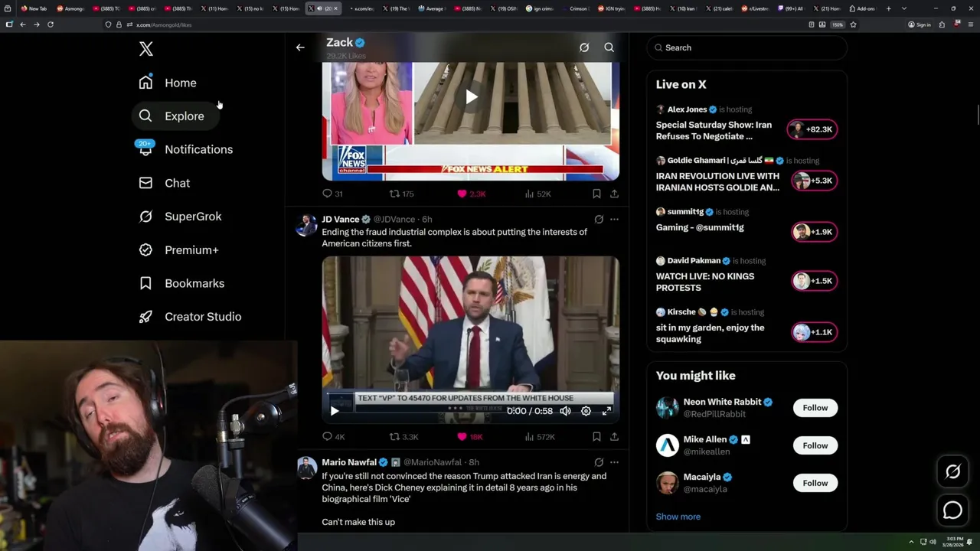This screenshot has width=980, height=551.
Task: Open the Home page
Action: 167,83
